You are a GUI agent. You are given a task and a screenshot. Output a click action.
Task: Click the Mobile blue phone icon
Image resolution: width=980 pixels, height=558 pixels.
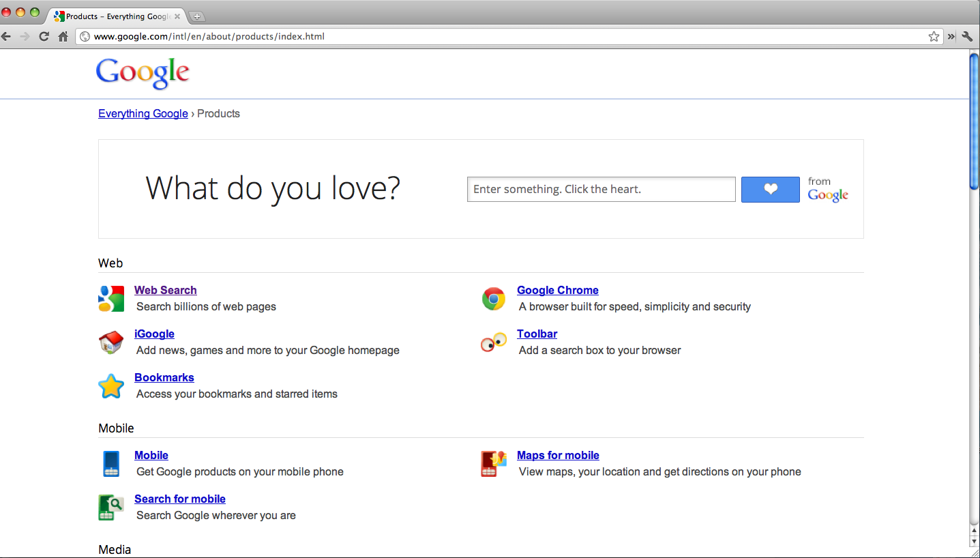[x=111, y=464]
